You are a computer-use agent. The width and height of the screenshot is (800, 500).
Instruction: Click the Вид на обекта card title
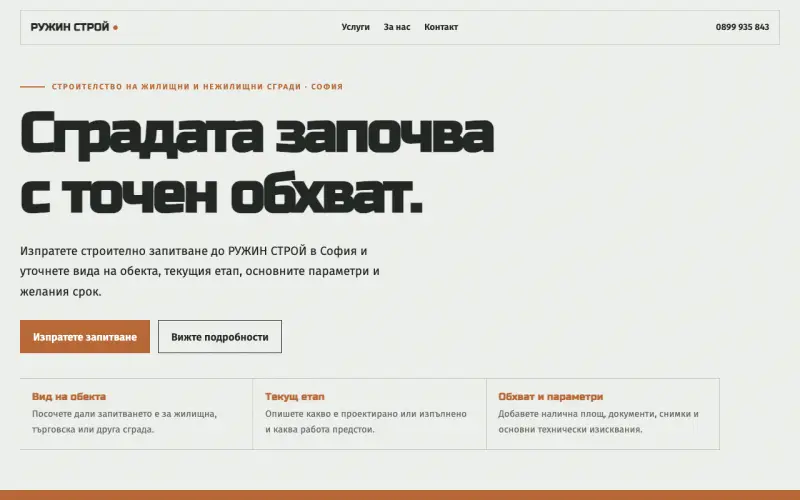(69, 396)
